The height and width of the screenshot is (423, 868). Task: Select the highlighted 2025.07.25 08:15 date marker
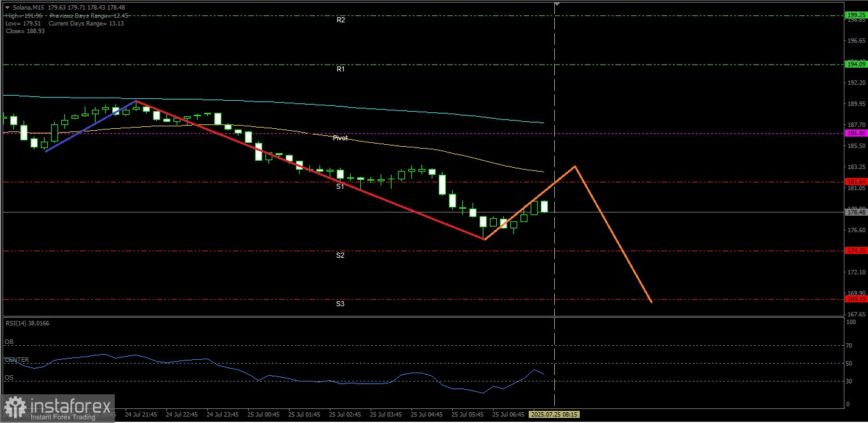point(554,414)
